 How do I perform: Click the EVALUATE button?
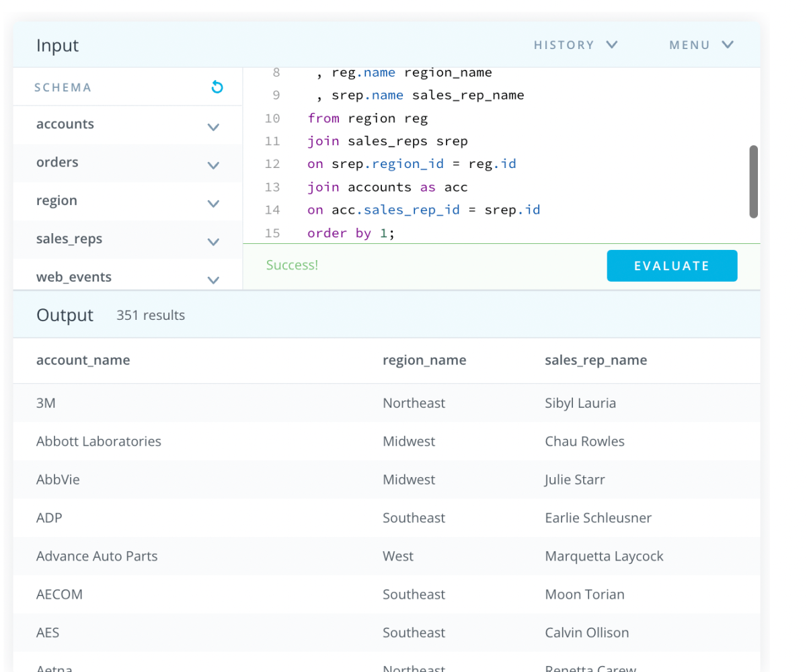672,265
